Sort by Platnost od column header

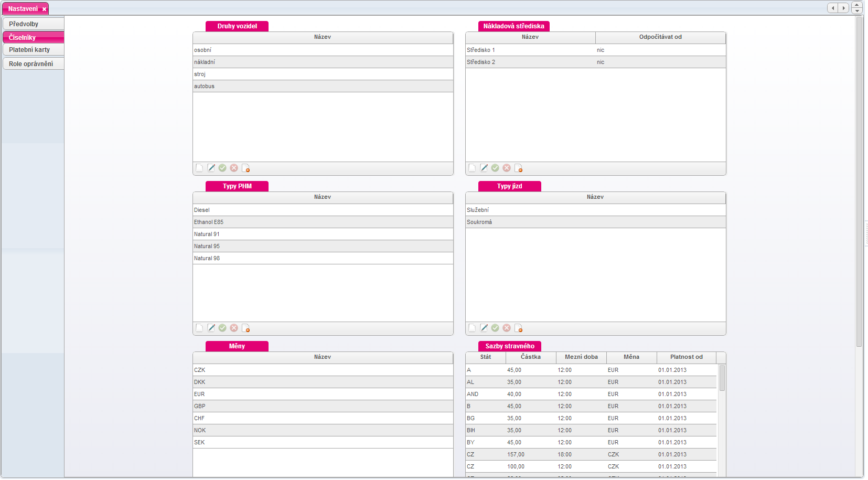tap(687, 357)
